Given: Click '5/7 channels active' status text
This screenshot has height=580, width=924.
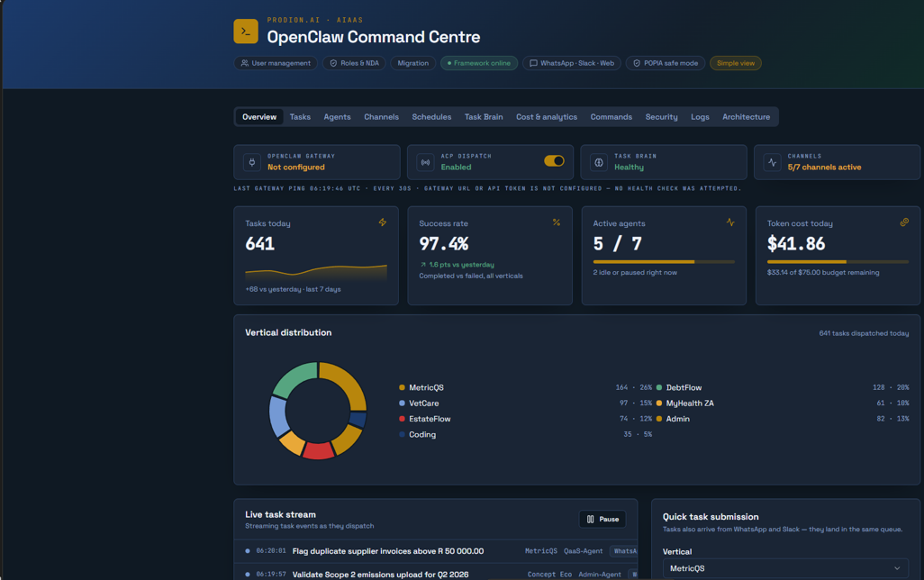Looking at the screenshot, I should tap(824, 168).
